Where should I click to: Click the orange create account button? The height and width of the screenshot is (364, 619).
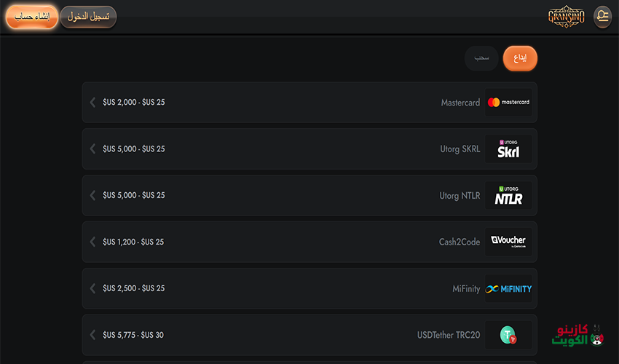click(32, 17)
